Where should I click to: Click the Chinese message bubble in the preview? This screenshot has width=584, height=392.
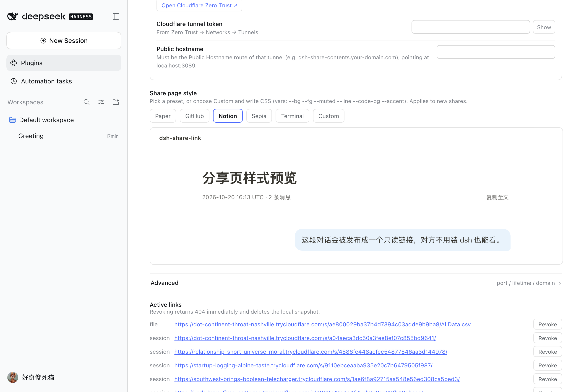pyautogui.click(x=402, y=240)
